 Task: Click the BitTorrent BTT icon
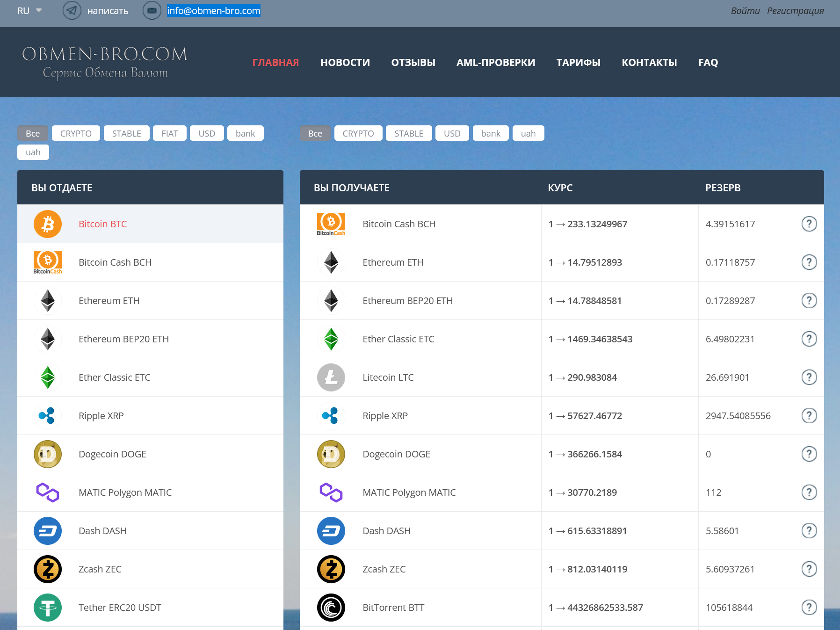point(331,608)
